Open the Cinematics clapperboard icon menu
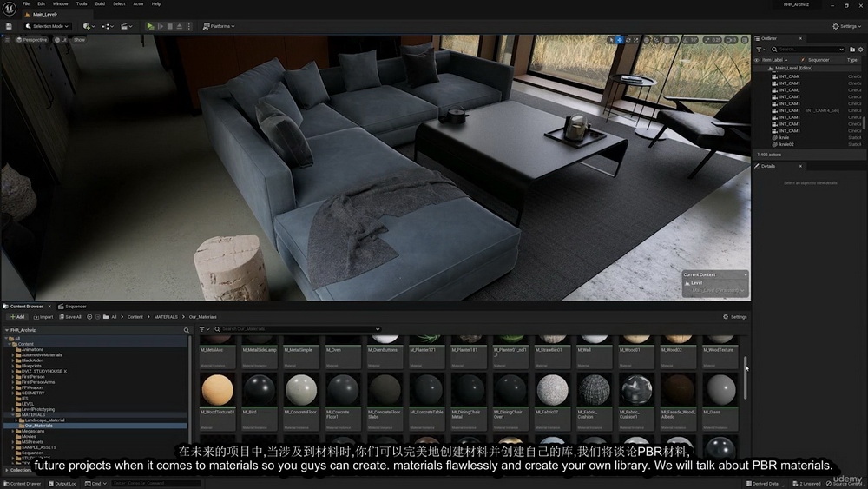 (x=126, y=26)
